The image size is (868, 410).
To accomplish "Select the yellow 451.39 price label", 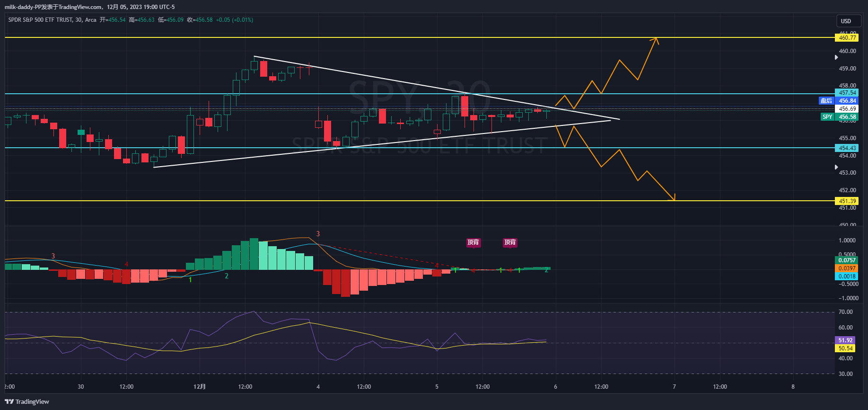I will click(847, 201).
